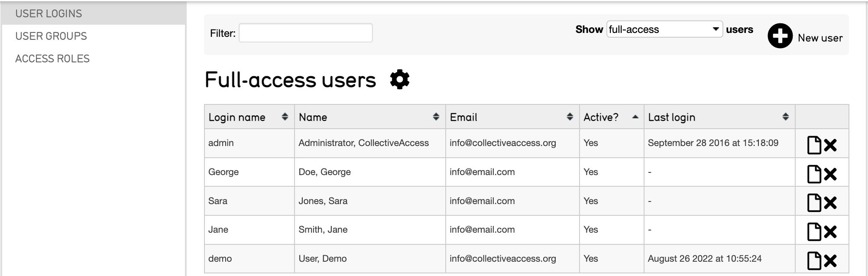Remove the demo user via X icon
The height and width of the screenshot is (276, 868).
pos(830,261)
